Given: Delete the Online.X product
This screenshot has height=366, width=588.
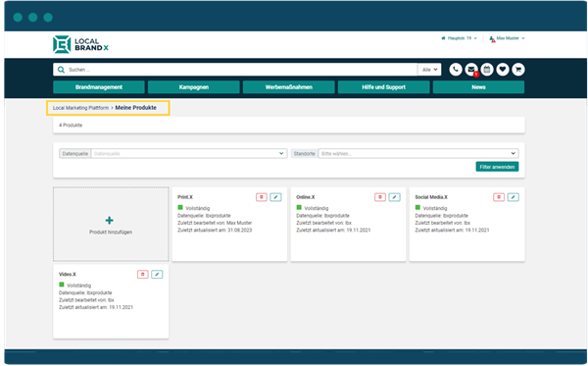Looking at the screenshot, I should click(x=380, y=197).
